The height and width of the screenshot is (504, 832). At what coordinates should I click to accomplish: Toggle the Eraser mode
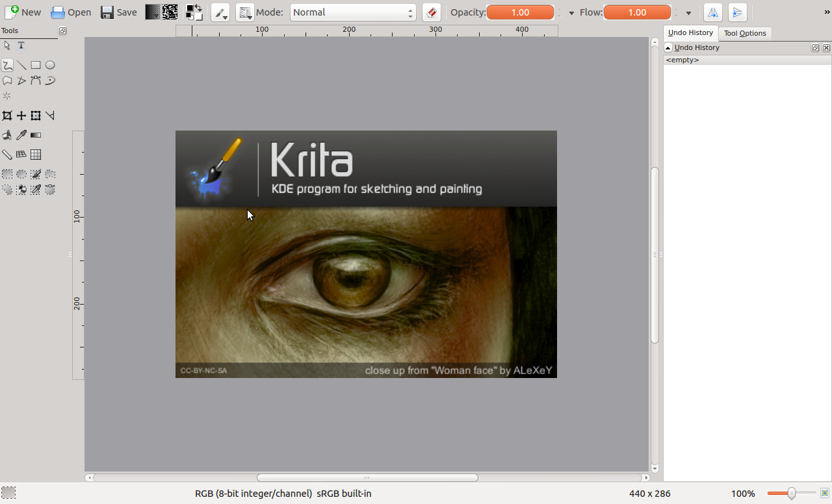click(431, 12)
